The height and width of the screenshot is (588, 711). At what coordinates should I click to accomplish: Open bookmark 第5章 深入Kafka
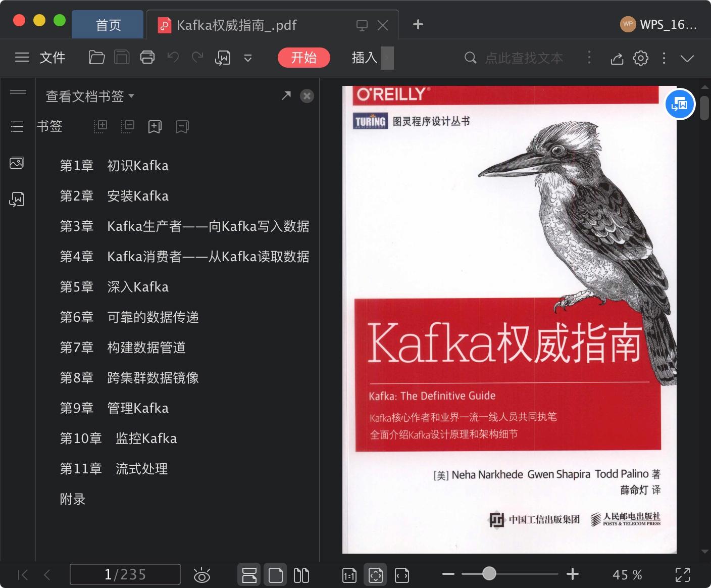coord(114,287)
